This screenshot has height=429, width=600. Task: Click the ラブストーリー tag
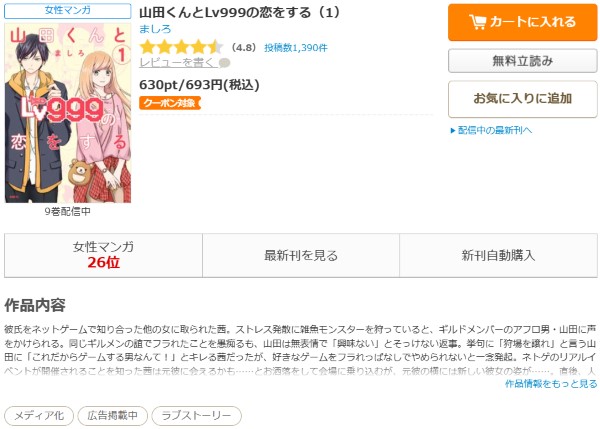point(196,416)
